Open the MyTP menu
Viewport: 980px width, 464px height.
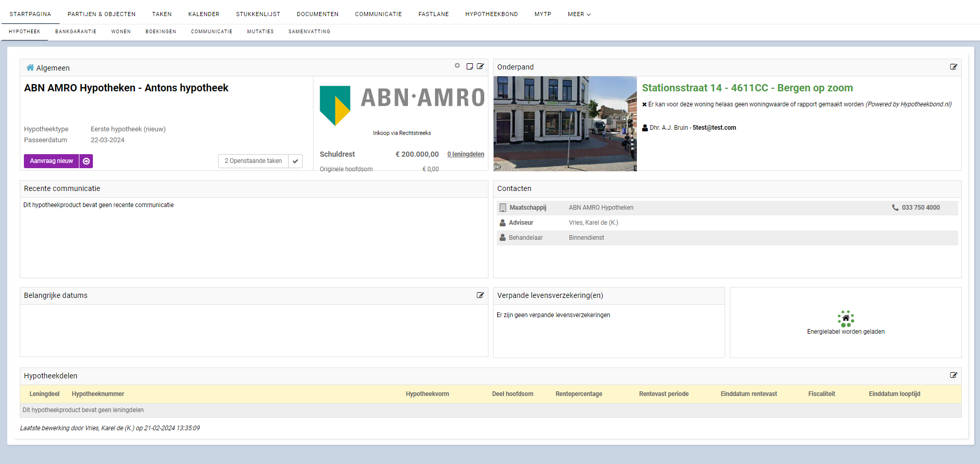543,14
